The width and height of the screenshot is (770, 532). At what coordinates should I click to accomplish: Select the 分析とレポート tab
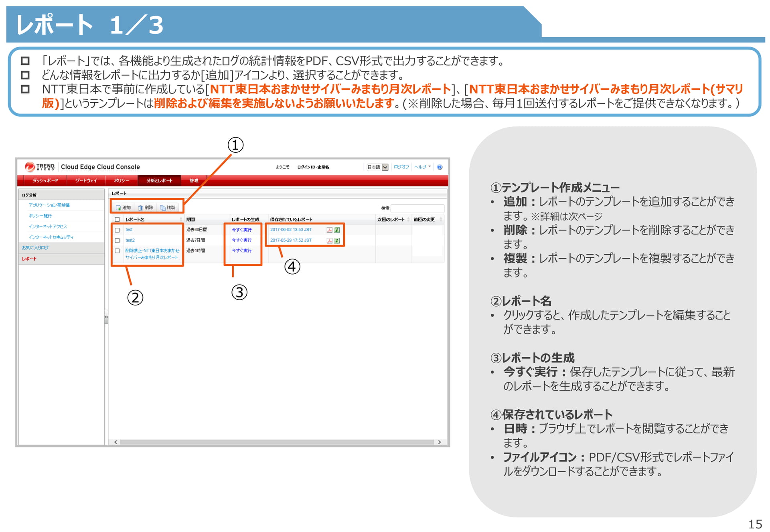(x=159, y=181)
